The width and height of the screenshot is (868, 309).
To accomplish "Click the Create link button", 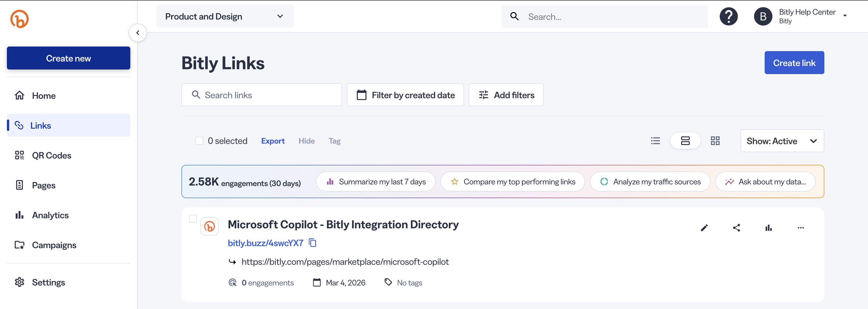I will pyautogui.click(x=794, y=63).
